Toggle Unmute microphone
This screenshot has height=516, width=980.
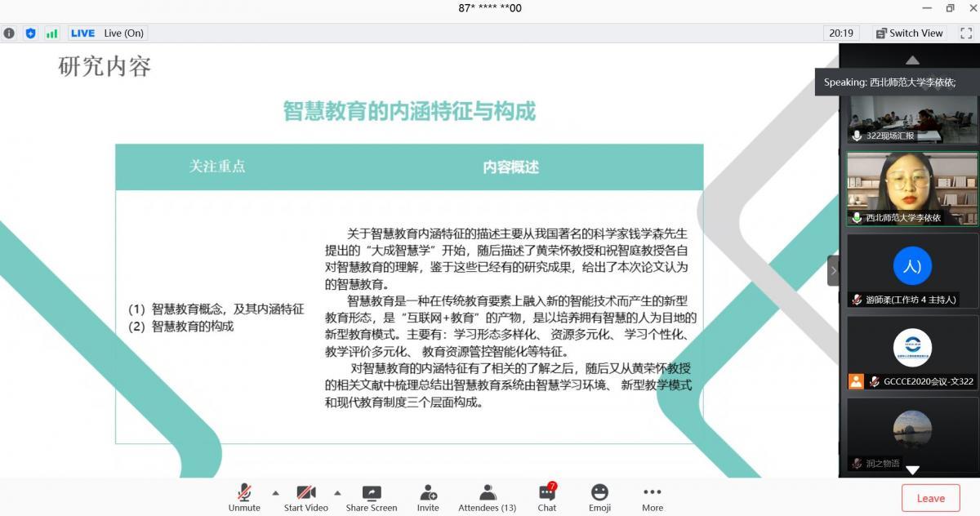244,497
